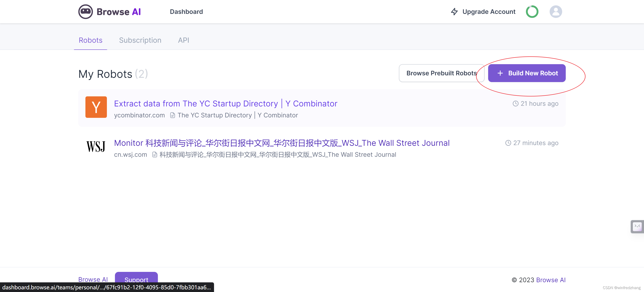Image resolution: width=644 pixels, height=292 pixels.
Task: Click the Build New Robot button
Action: (x=527, y=73)
